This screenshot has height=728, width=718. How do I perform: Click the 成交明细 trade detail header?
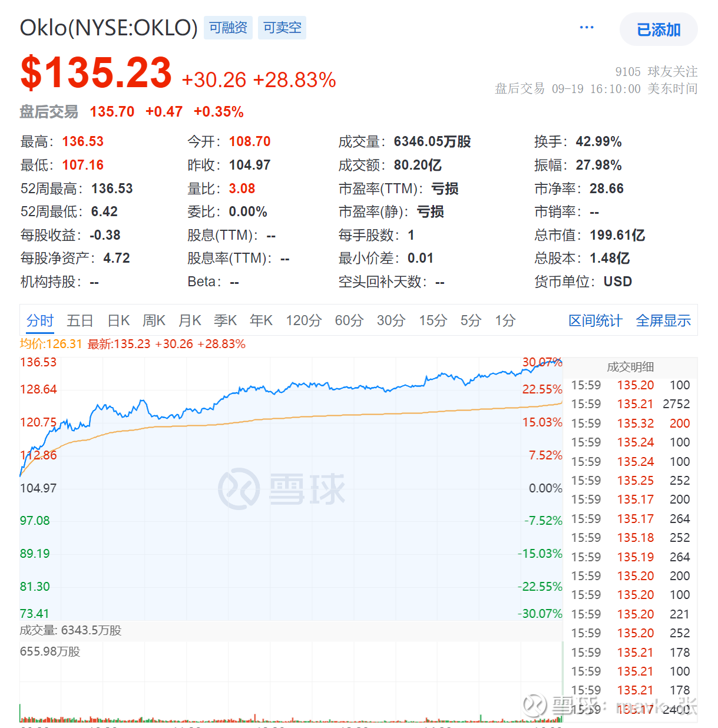click(630, 367)
